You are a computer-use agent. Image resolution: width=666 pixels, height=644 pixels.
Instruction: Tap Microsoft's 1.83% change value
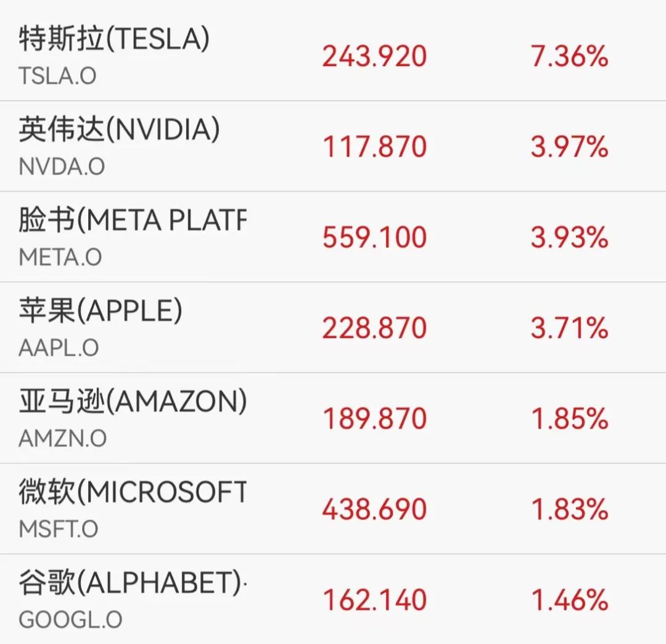click(x=569, y=510)
